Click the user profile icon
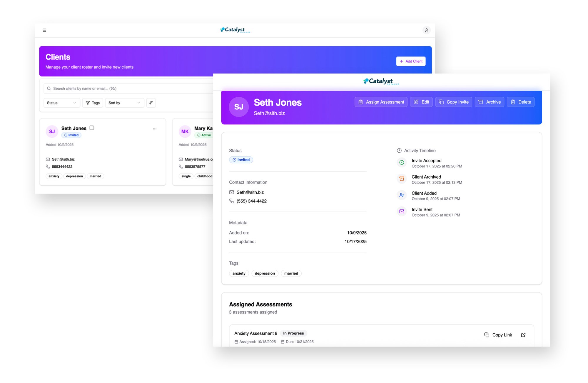Screen dimensions: 588x383 426,30
